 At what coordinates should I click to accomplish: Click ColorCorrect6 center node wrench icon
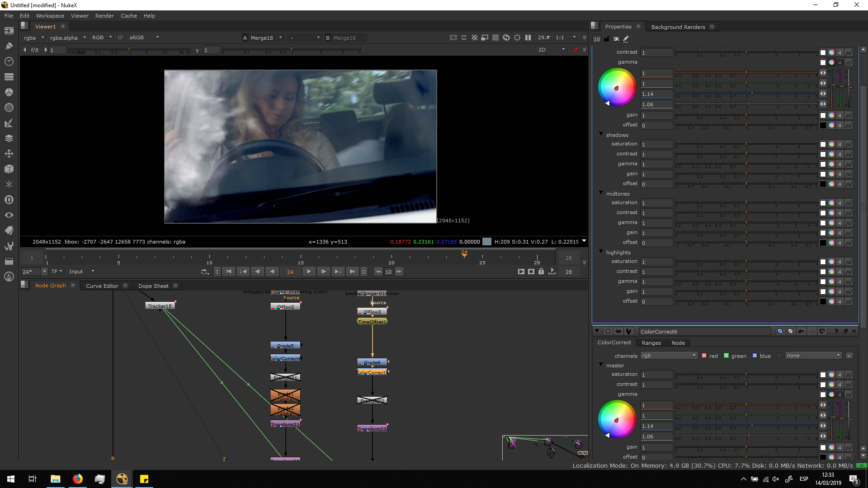pos(628,331)
